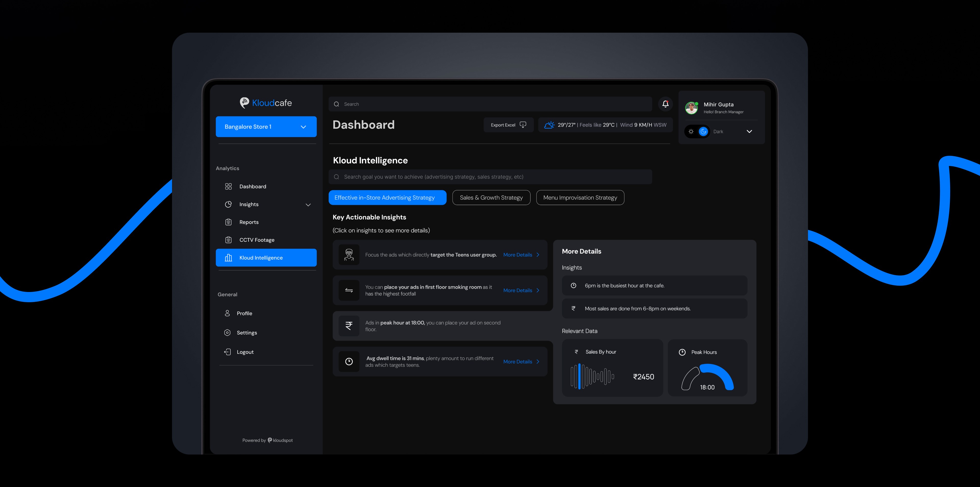The image size is (980, 487).
Task: Click the weather cloud icon
Action: [x=549, y=125]
